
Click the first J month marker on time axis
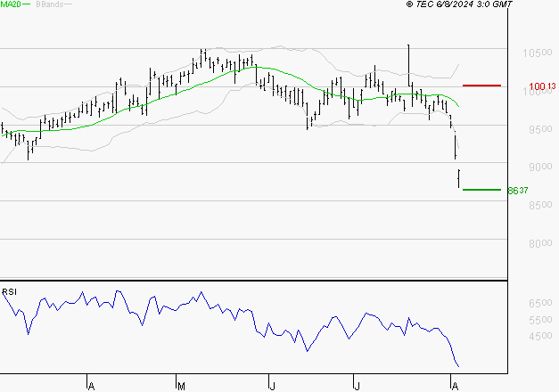pos(273,386)
